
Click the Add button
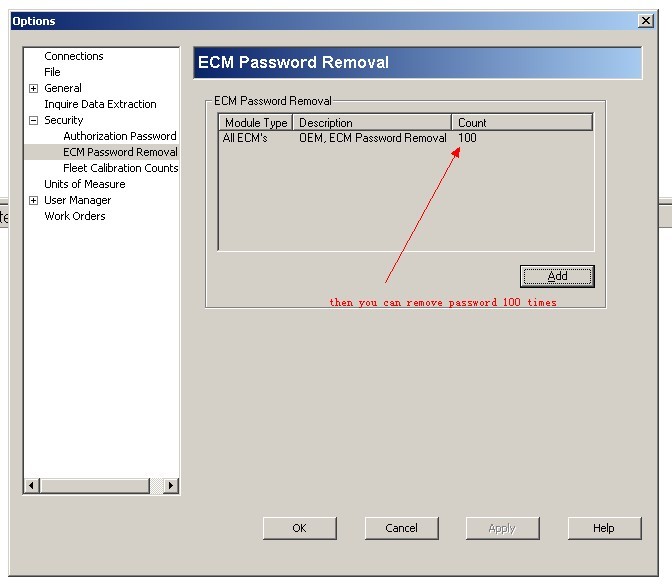[557, 276]
